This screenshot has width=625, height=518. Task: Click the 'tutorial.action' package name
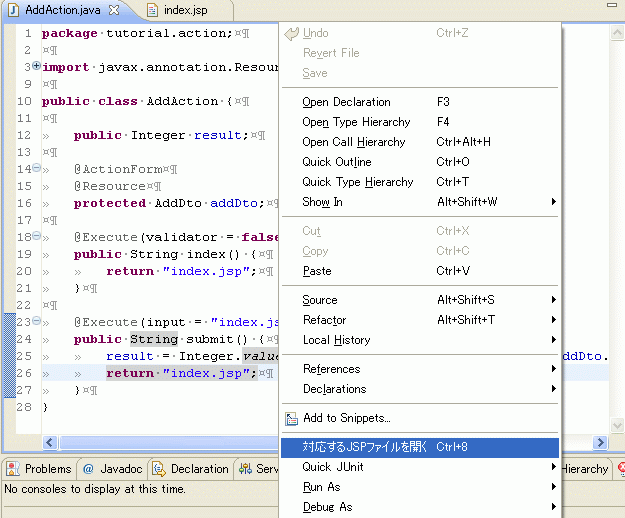[x=165, y=33]
